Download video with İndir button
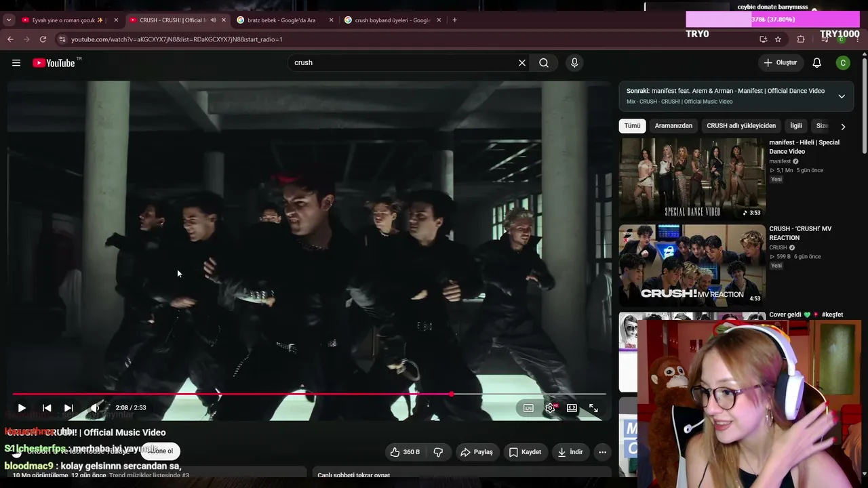This screenshot has height=488, width=868. coord(570,452)
